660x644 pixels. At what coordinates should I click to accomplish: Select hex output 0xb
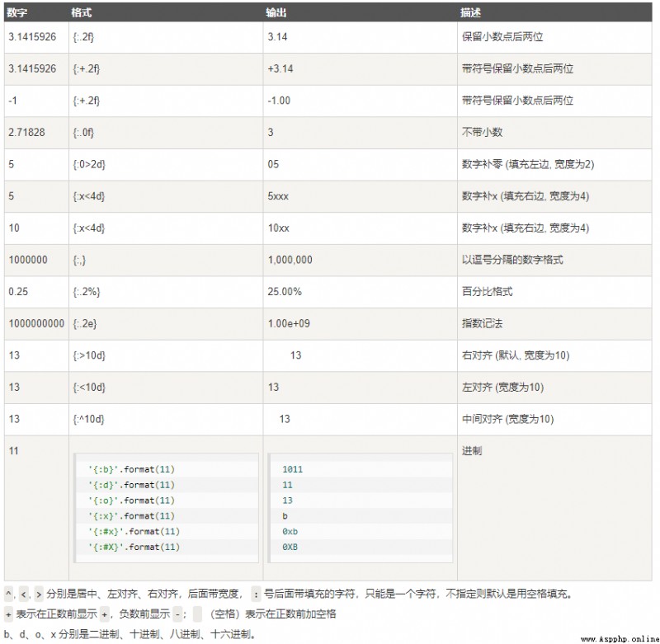290,532
